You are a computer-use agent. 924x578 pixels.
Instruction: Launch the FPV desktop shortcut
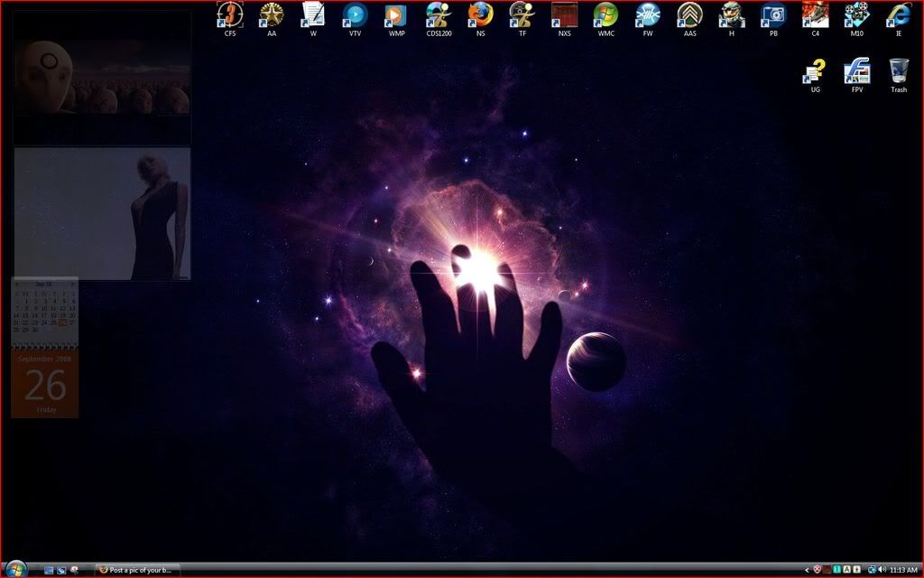point(857,71)
